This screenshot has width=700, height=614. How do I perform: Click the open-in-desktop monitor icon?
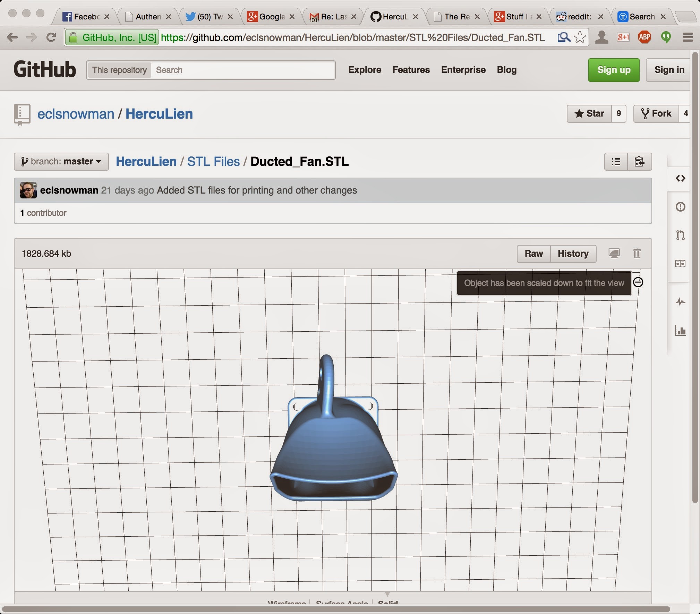[x=614, y=254]
